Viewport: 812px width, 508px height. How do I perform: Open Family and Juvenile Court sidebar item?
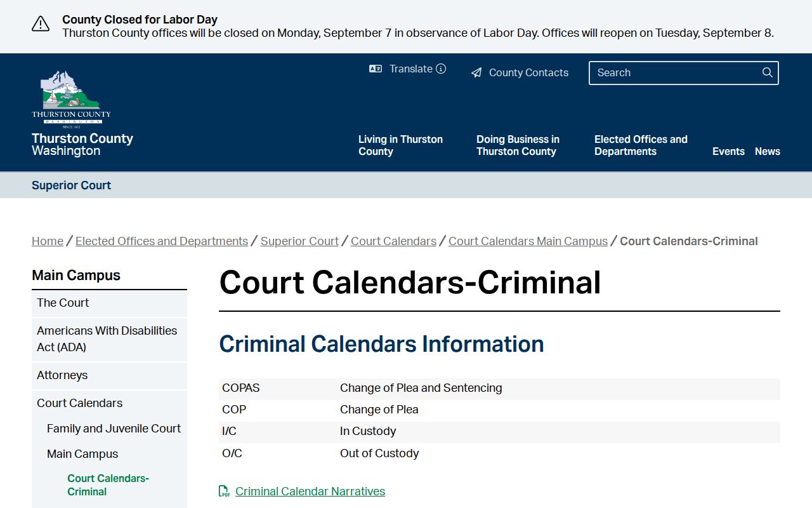point(114,429)
